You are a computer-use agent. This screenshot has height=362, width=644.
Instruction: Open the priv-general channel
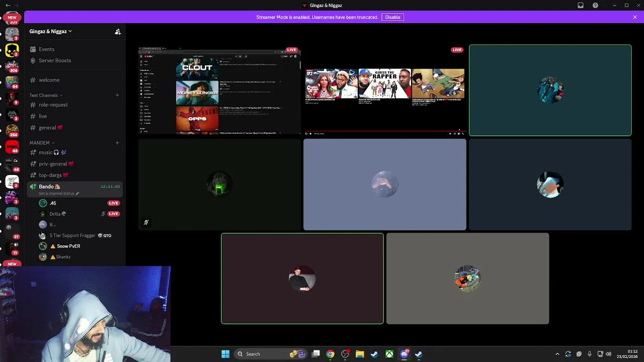(x=74, y=164)
